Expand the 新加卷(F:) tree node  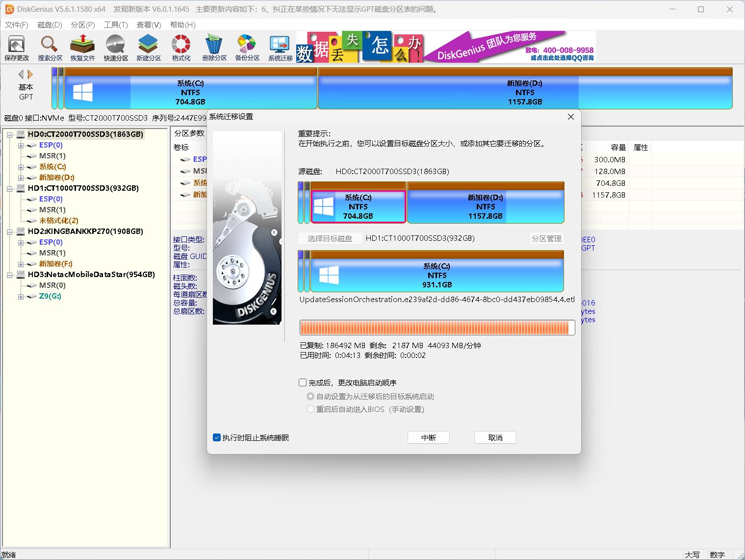[21, 264]
